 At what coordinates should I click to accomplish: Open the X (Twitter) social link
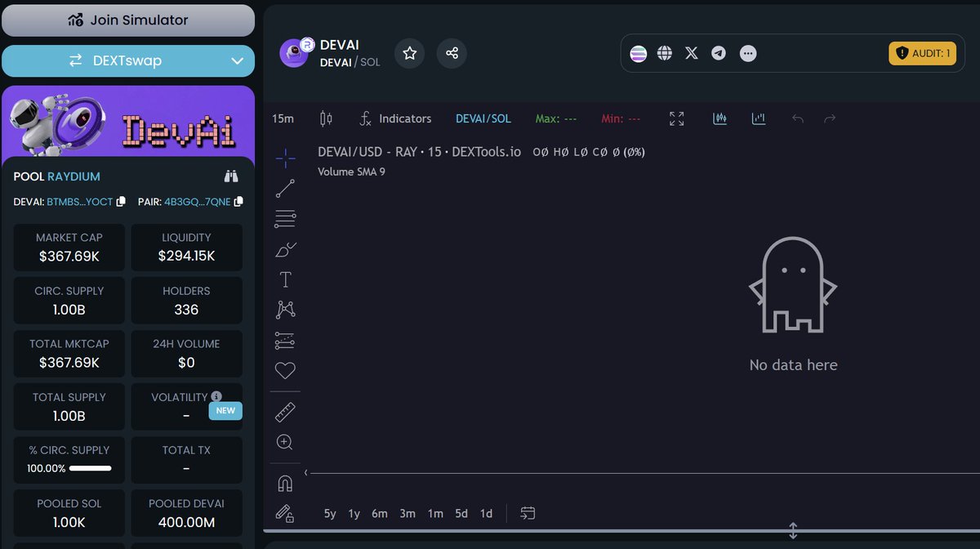click(x=692, y=53)
